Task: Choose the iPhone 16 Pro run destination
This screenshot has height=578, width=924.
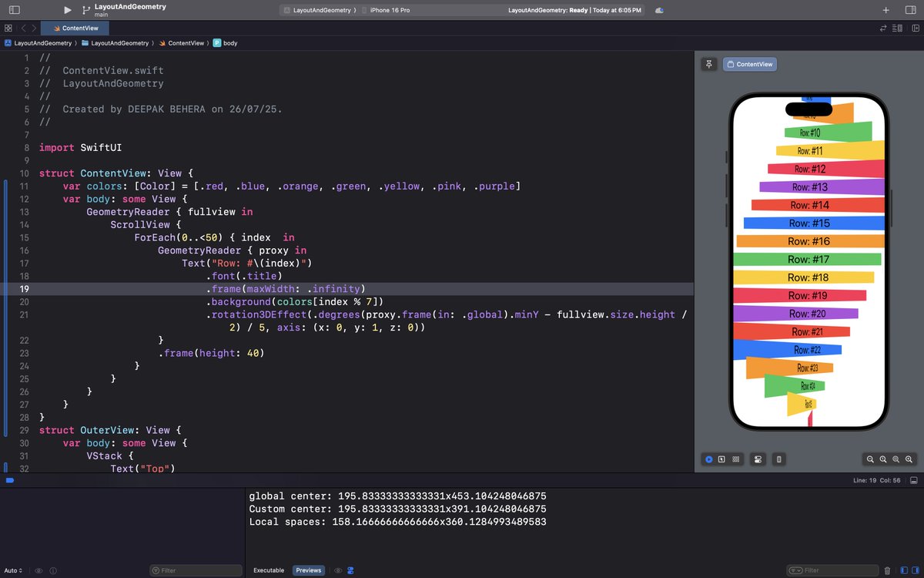Action: click(x=386, y=10)
